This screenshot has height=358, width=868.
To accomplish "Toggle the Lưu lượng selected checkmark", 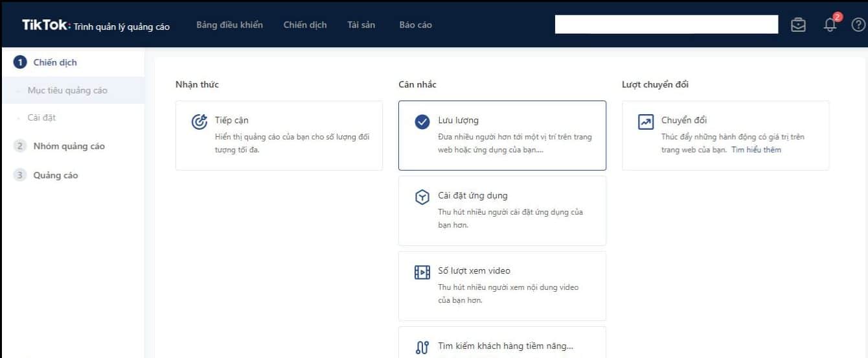I will 422,121.
